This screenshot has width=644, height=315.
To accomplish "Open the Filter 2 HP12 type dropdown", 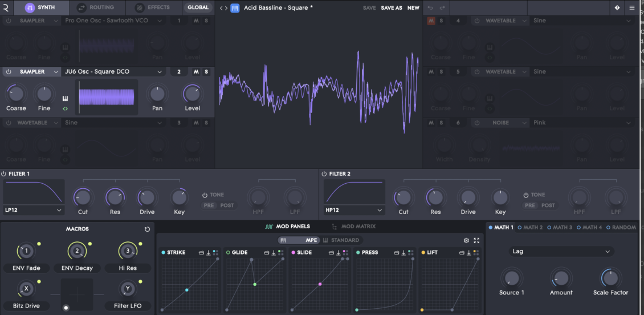I will pos(354,210).
